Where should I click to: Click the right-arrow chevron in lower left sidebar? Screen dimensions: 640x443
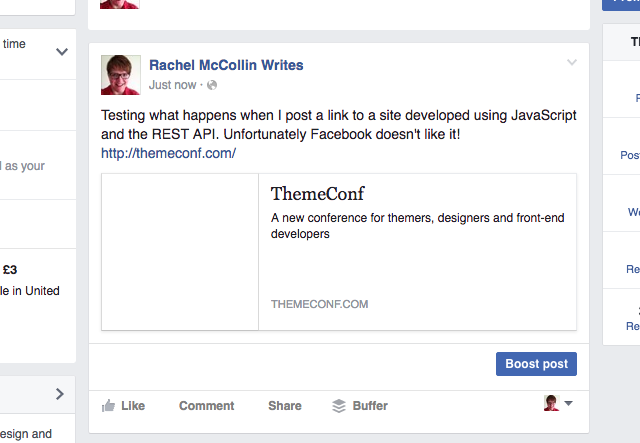pyautogui.click(x=60, y=394)
